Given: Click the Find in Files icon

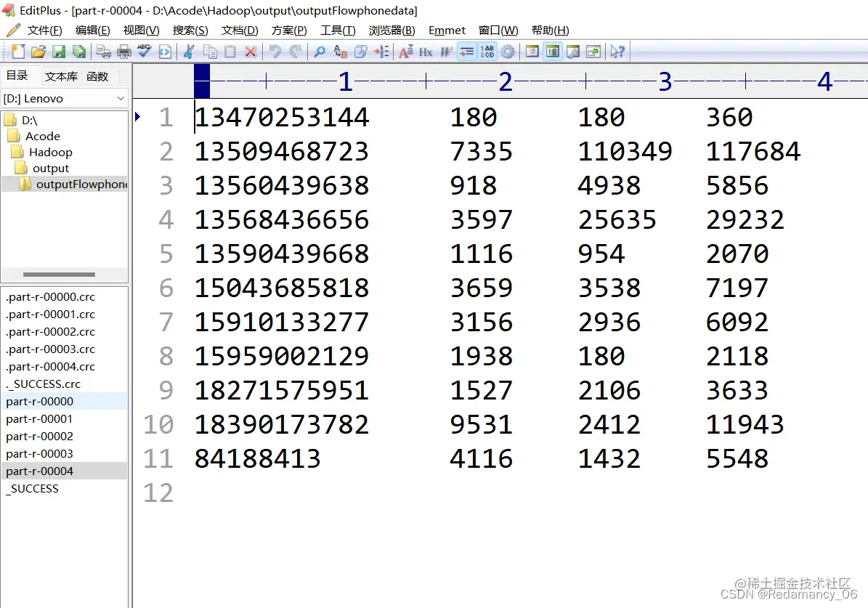Looking at the screenshot, I should [x=360, y=52].
